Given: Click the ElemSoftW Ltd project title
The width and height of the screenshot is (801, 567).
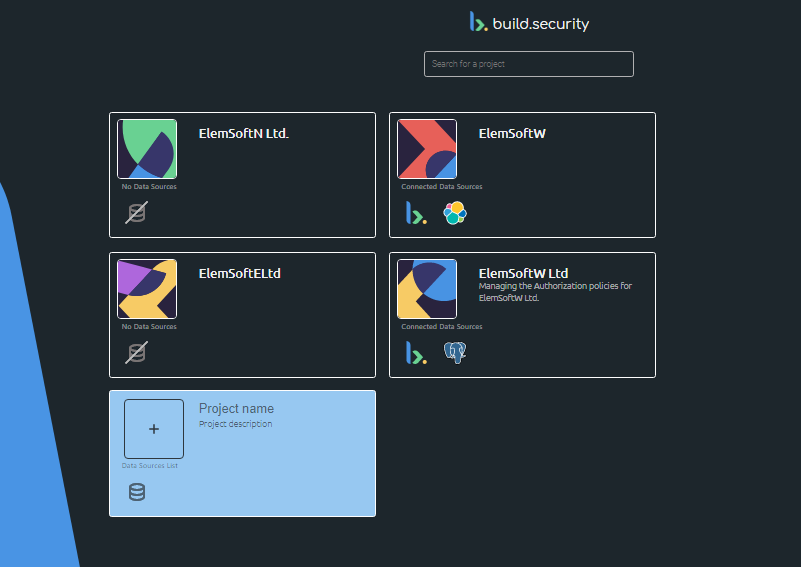Looking at the screenshot, I should point(523,273).
